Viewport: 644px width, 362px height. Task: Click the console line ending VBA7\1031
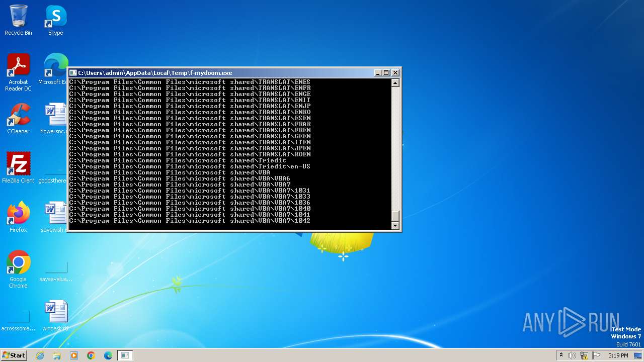pyautogui.click(x=190, y=191)
